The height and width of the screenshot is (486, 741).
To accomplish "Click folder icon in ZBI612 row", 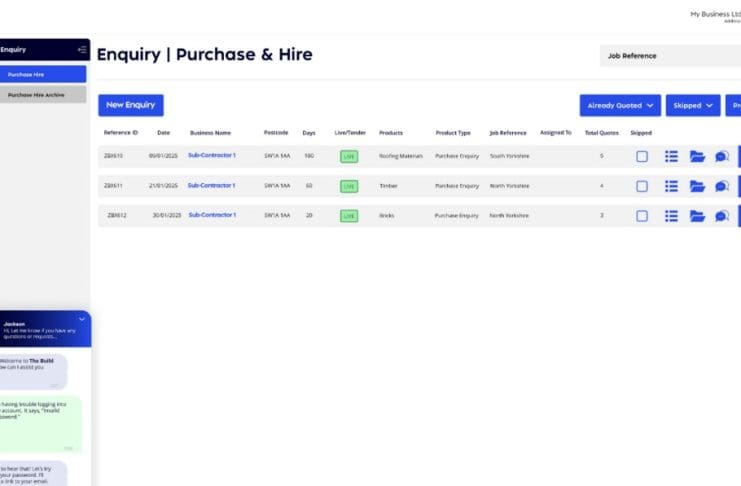I will pos(697,216).
